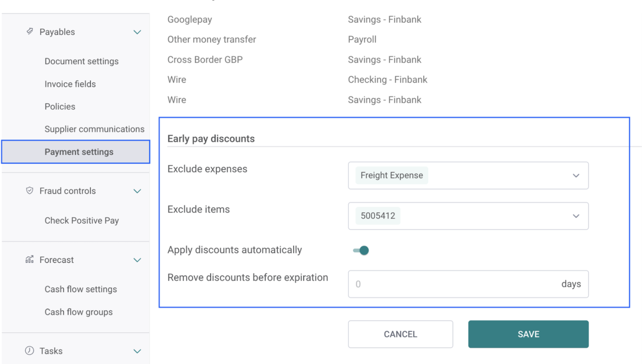This screenshot has width=642, height=364.
Task: Open Check Positive Pay settings
Action: [82, 221]
